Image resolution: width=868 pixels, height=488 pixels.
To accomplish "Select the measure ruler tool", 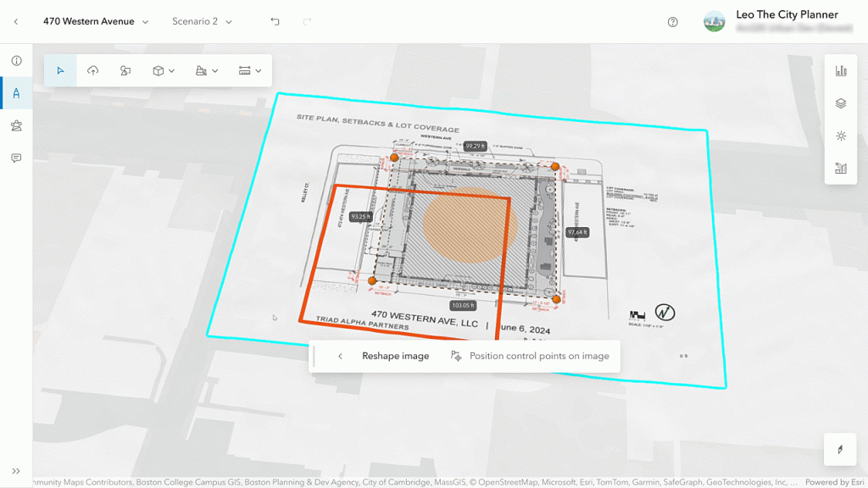I will pos(245,70).
